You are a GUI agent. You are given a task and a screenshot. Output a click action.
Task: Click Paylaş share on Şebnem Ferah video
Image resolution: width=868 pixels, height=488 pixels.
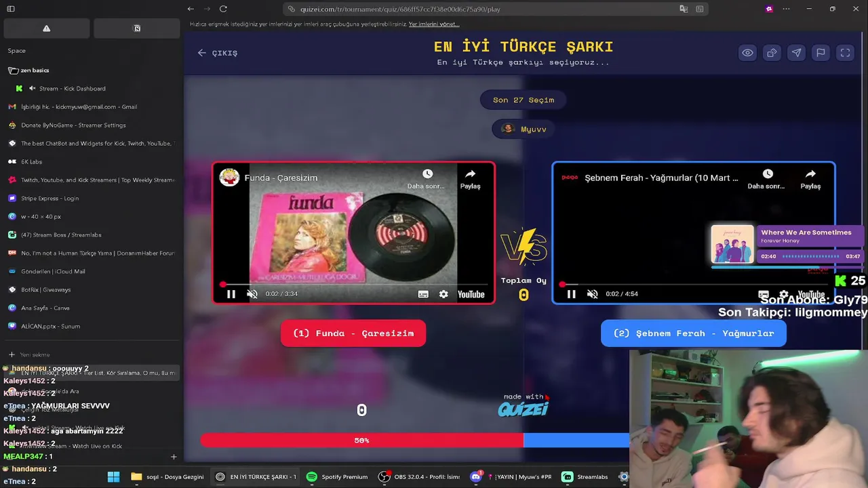pyautogui.click(x=810, y=180)
